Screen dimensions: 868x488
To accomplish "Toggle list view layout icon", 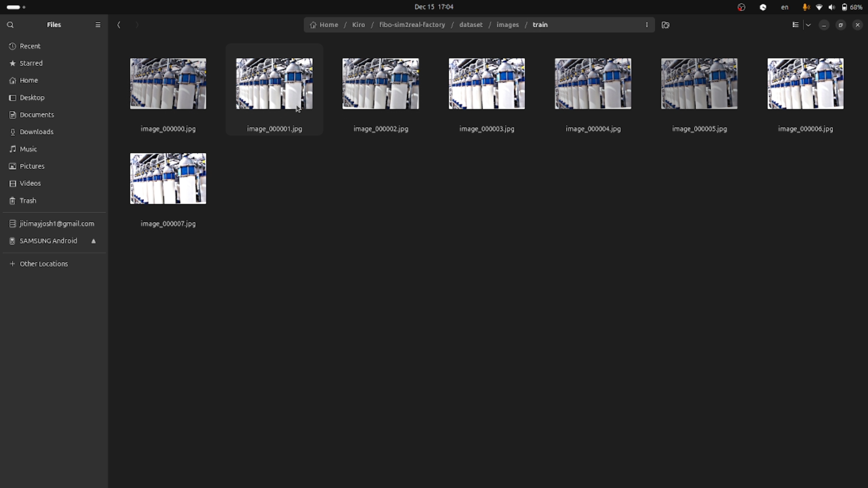I will 795,25.
